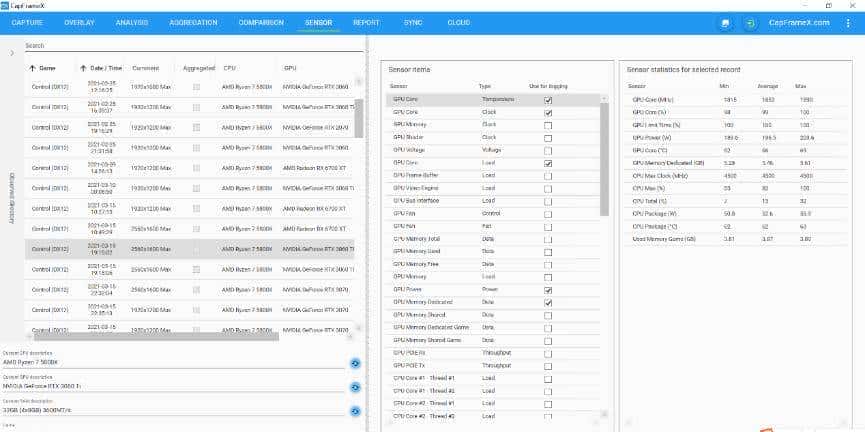This screenshot has width=865, height=432.
Task: Check the GPU PCIE Rx logging box
Action: [548, 354]
